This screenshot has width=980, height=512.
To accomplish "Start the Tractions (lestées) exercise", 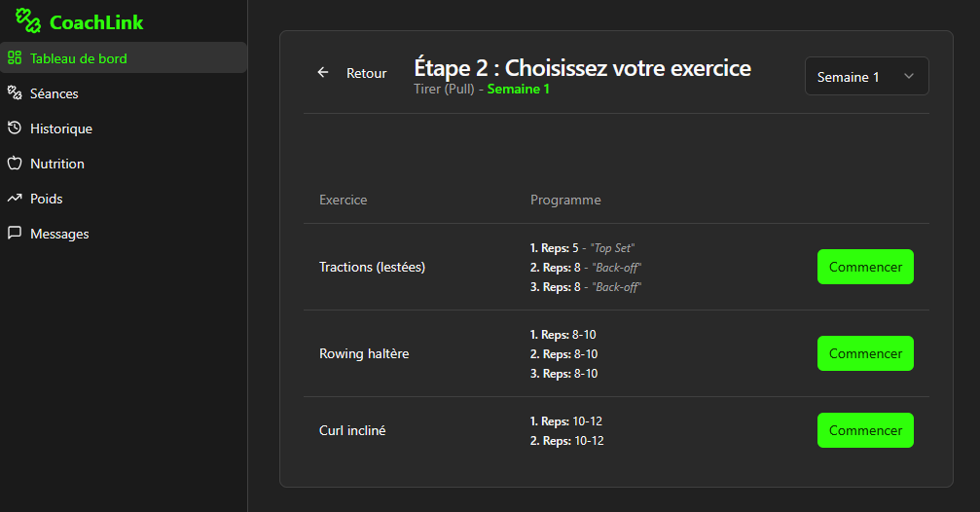I will point(865,267).
